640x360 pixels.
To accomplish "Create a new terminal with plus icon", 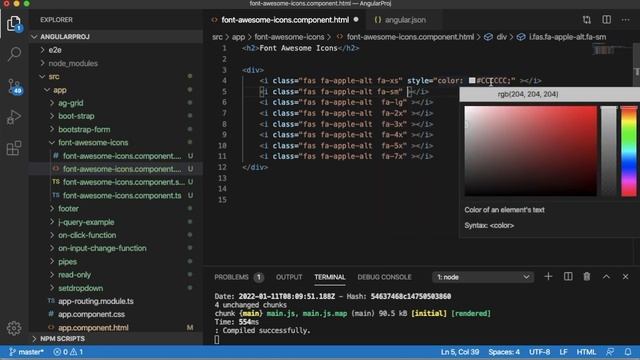I will click(548, 277).
